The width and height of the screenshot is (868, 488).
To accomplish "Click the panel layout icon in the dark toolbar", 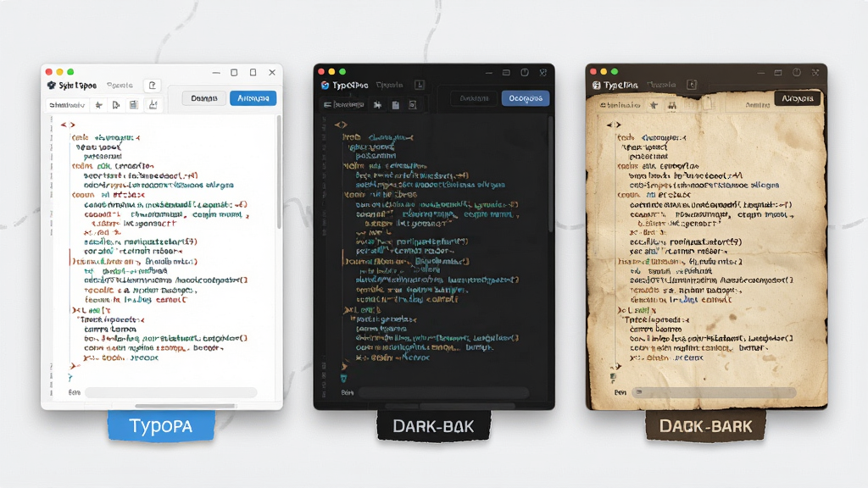I will click(x=413, y=104).
